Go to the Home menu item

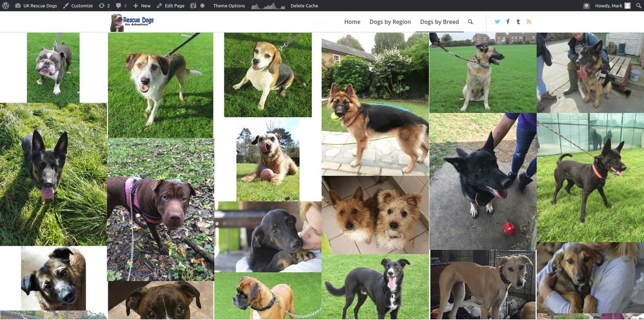[352, 22]
